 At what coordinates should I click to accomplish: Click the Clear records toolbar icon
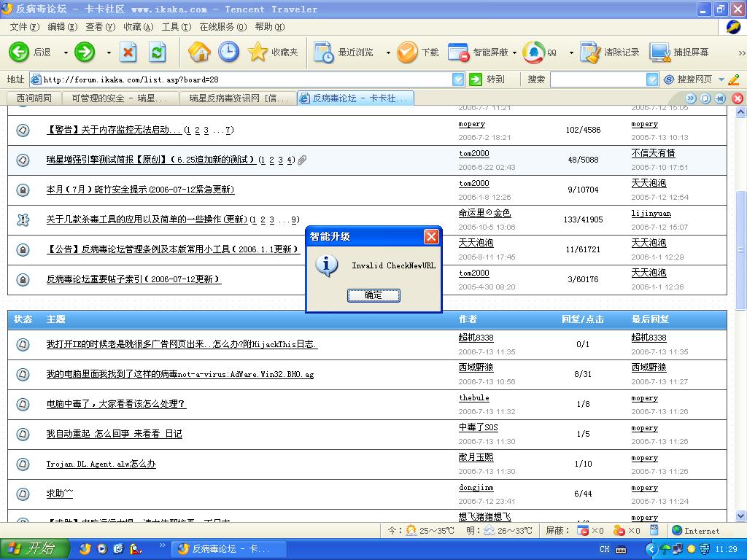589,52
